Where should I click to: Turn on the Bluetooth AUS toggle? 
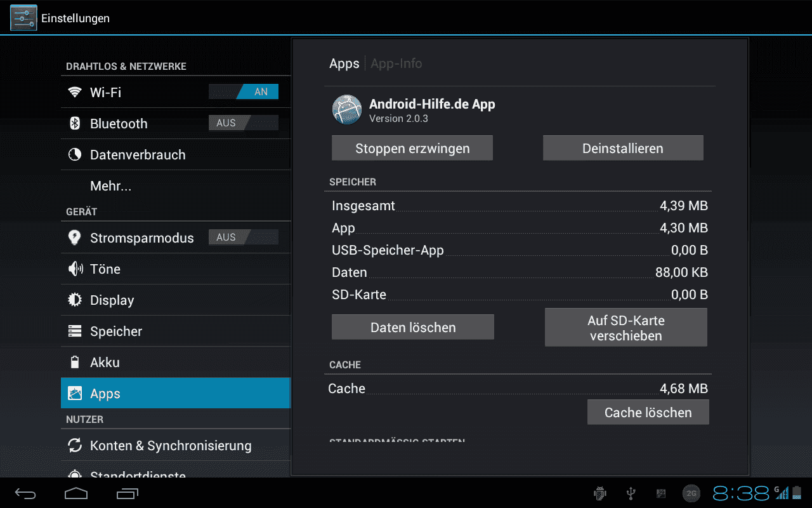click(244, 123)
